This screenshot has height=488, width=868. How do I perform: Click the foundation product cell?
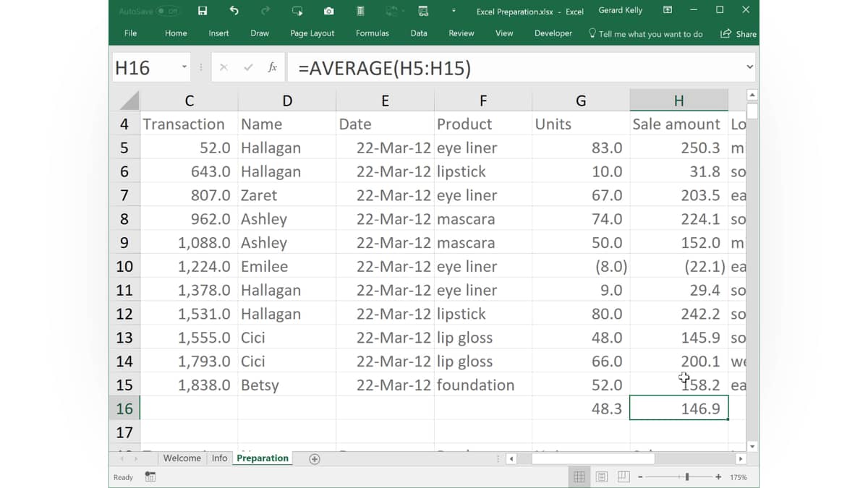click(x=483, y=385)
